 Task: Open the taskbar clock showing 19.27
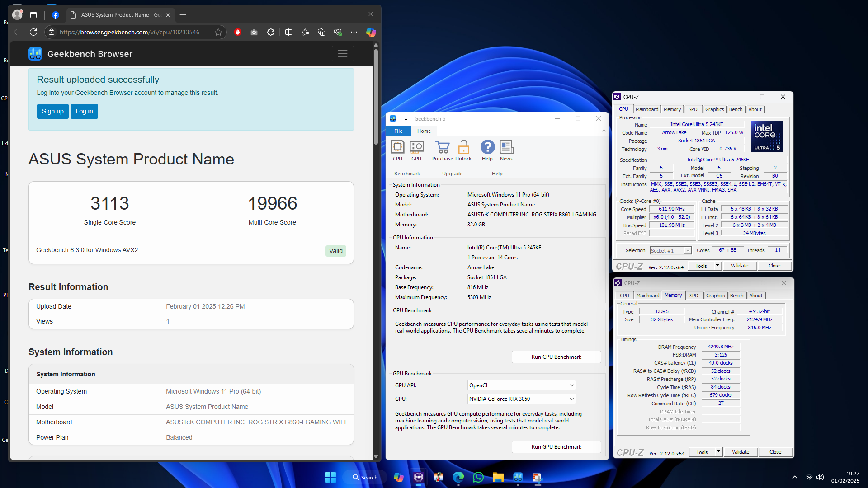click(845, 477)
